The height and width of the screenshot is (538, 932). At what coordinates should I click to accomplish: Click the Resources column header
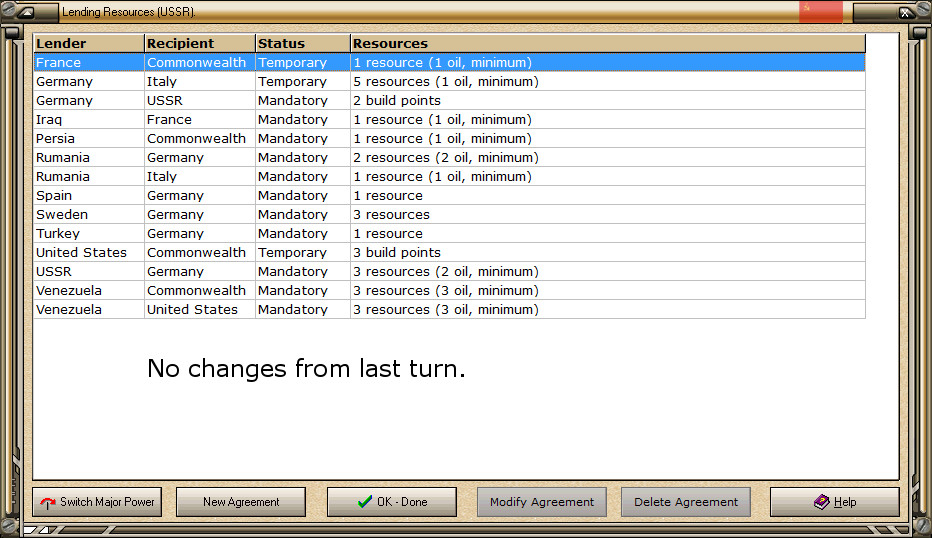pos(608,43)
